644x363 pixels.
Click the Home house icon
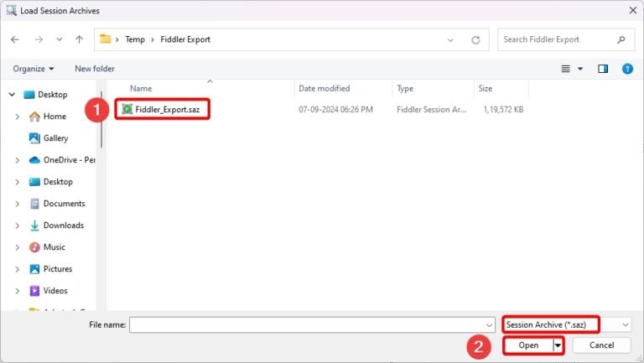[34, 117]
